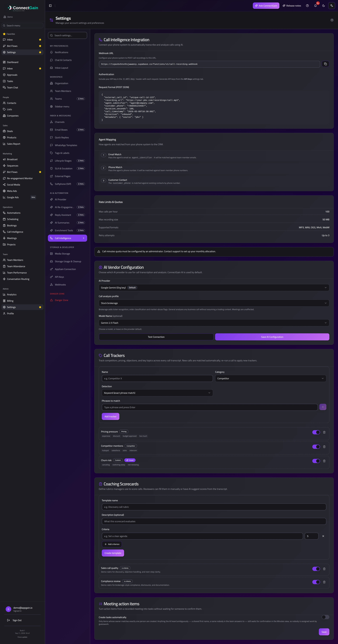Open the help circle icon in top bar

[307, 5]
